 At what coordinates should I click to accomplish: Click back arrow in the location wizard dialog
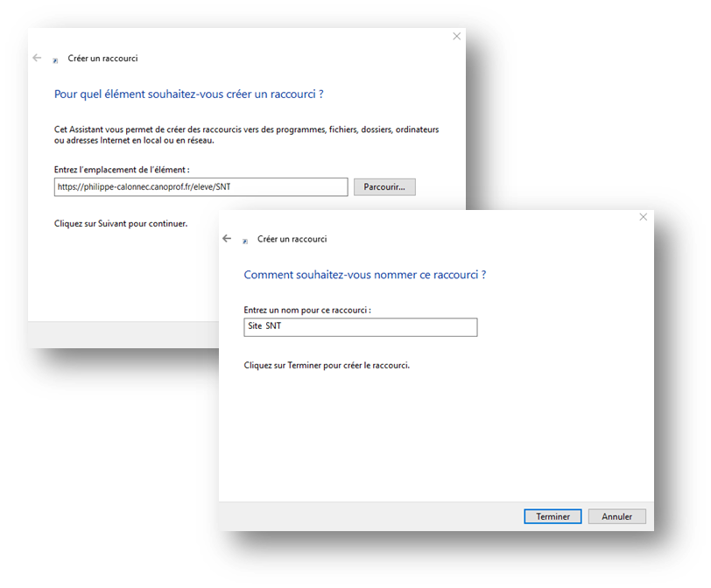point(37,58)
